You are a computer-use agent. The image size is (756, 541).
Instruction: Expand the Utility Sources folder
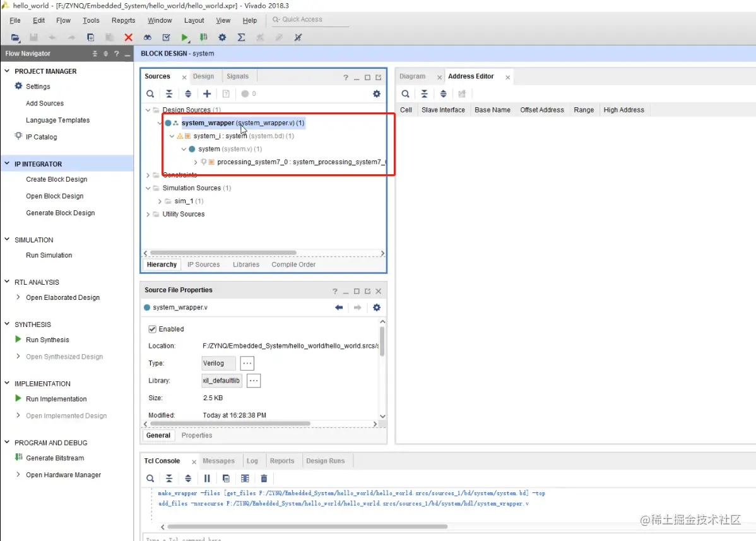pyautogui.click(x=148, y=214)
